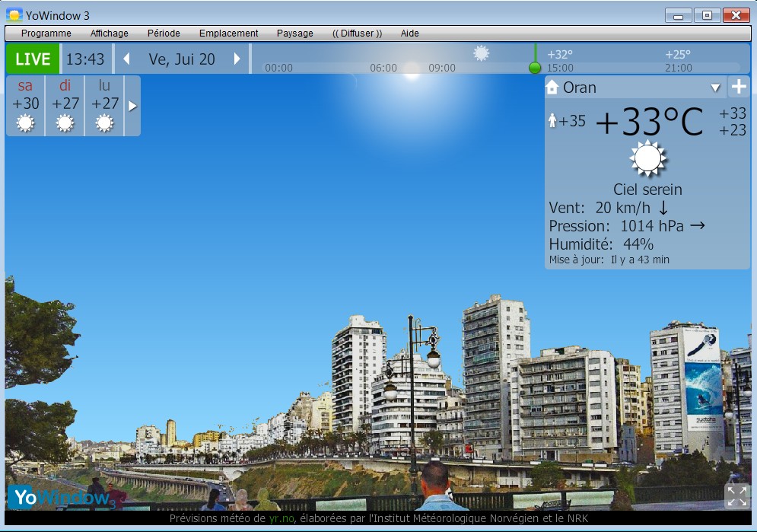The height and width of the screenshot is (532, 757).
Task: Click the green time slider handle
Action: [535, 68]
